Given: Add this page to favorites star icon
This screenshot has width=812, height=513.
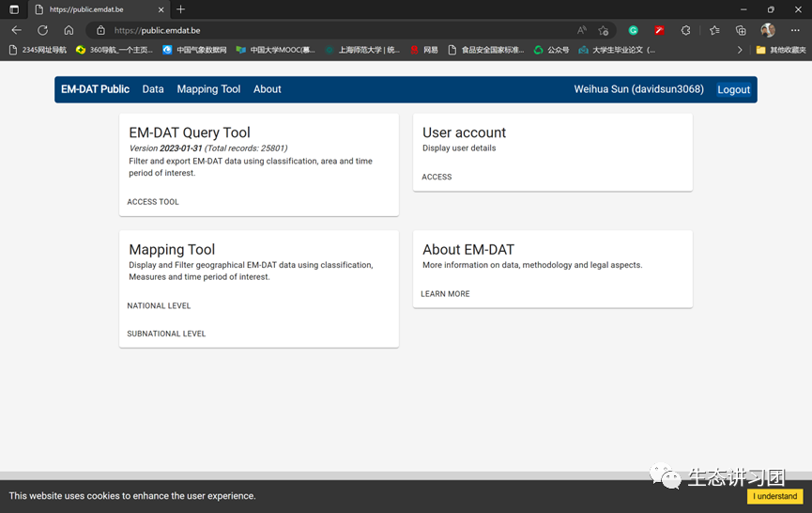Looking at the screenshot, I should point(603,31).
